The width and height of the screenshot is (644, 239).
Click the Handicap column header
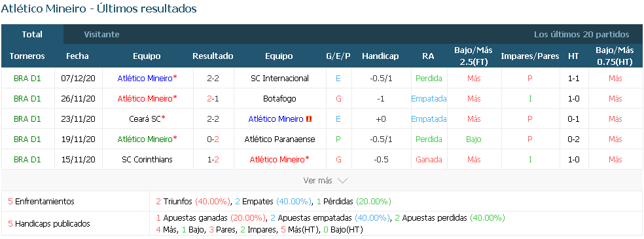click(x=380, y=56)
